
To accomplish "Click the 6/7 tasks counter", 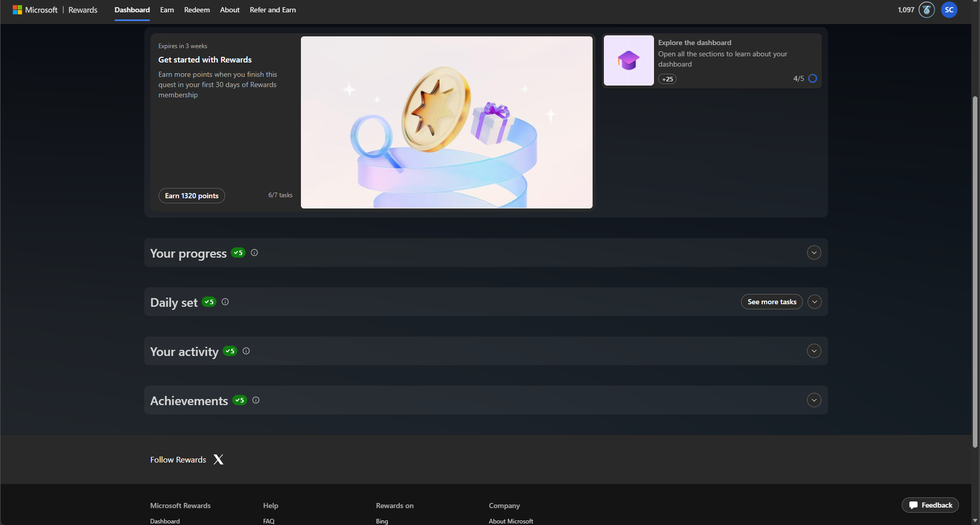I will coord(280,195).
